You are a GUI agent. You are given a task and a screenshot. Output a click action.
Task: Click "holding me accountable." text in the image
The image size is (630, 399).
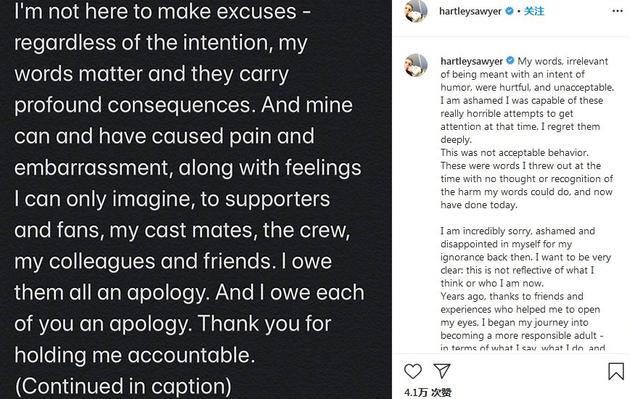click(135, 355)
